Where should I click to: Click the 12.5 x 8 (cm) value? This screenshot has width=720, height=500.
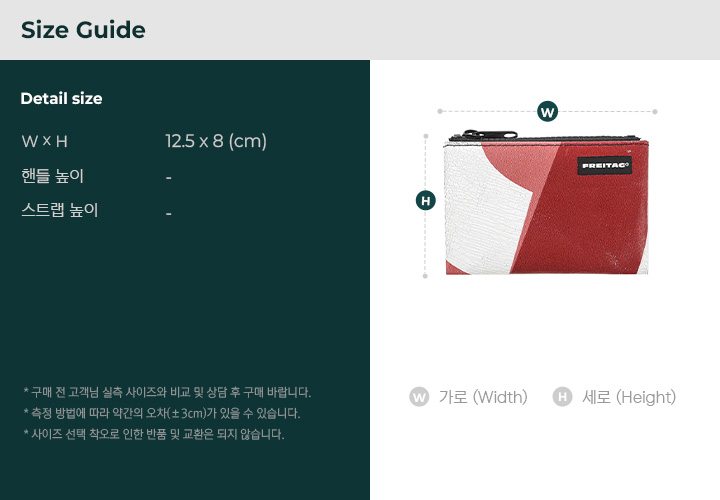pyautogui.click(x=216, y=141)
